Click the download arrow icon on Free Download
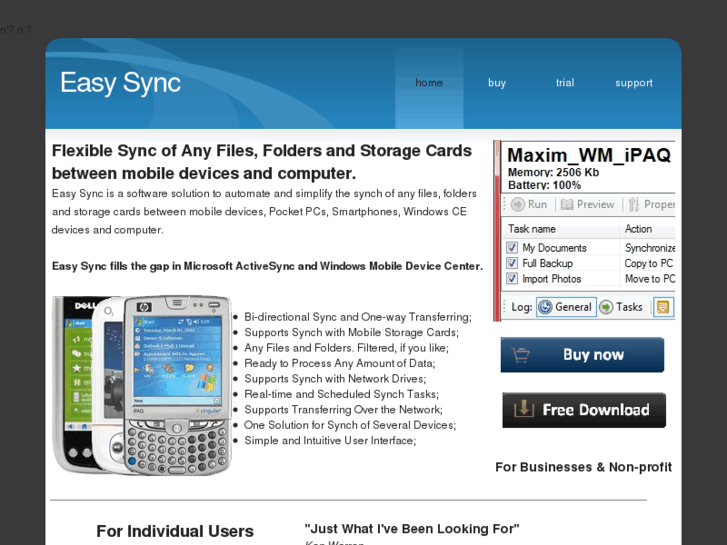 point(524,409)
